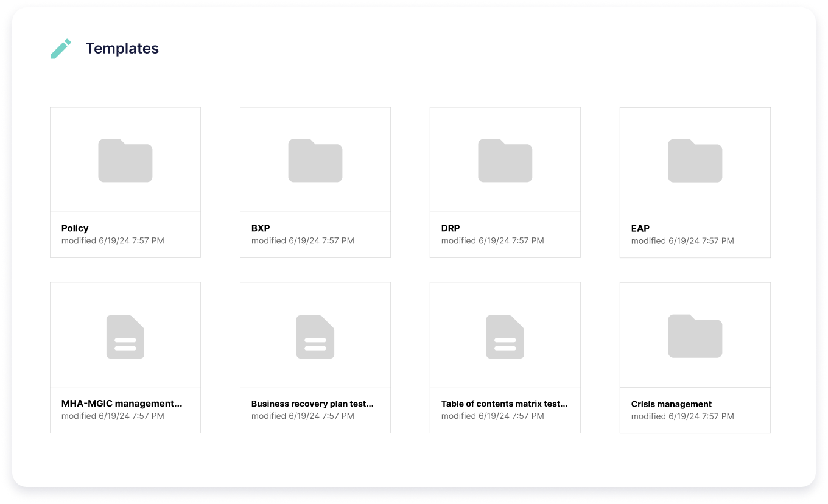The height and width of the screenshot is (504, 828).
Task: Open the DRP folder icon
Action: (505, 161)
